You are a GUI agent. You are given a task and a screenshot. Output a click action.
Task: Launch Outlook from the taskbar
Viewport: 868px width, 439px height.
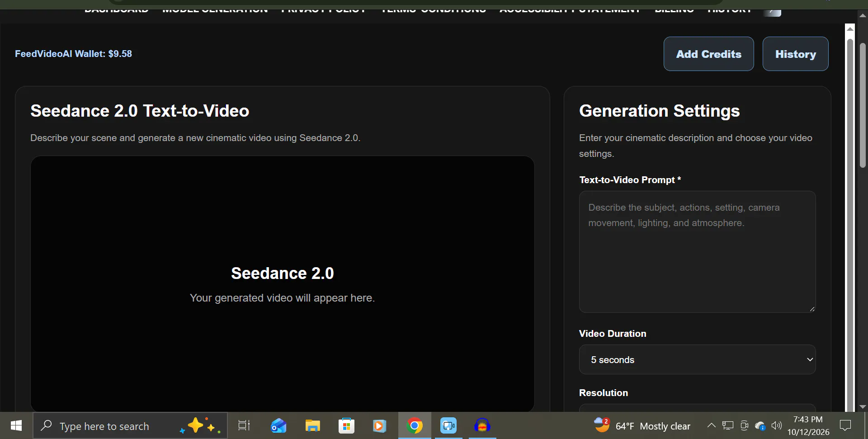tap(278, 425)
